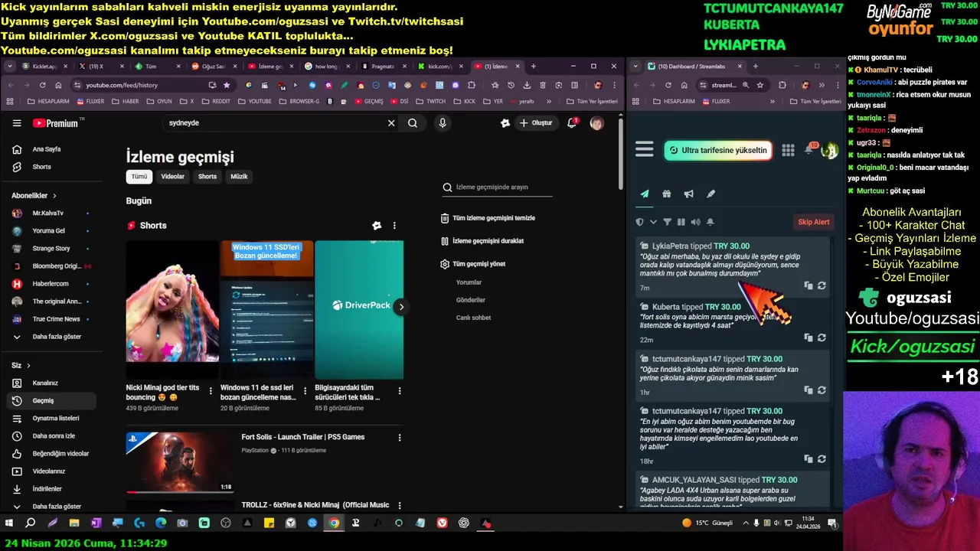Viewport: 980px width, 551px height.
Task: Open Daha sonra izle list
Action: click(54, 436)
